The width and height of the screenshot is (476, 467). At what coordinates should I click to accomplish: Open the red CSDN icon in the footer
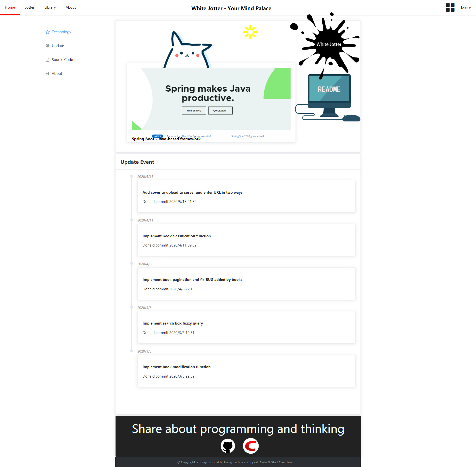251,446
